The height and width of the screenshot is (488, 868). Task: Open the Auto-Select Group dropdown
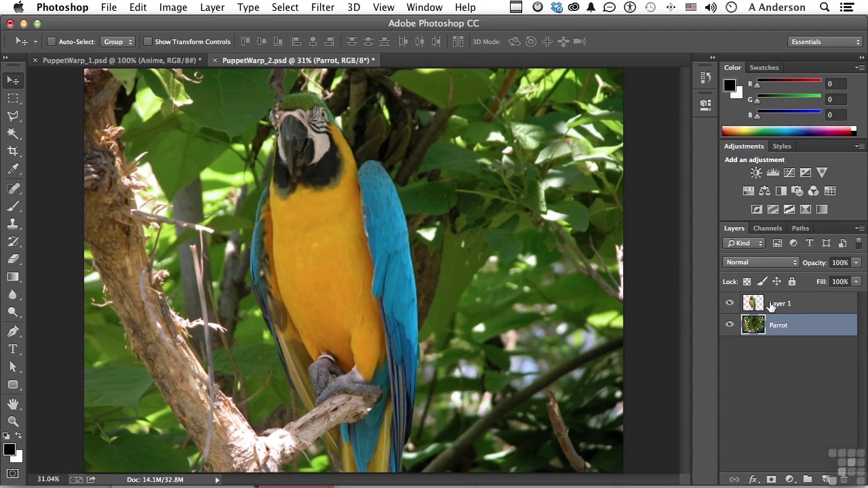[x=118, y=41]
